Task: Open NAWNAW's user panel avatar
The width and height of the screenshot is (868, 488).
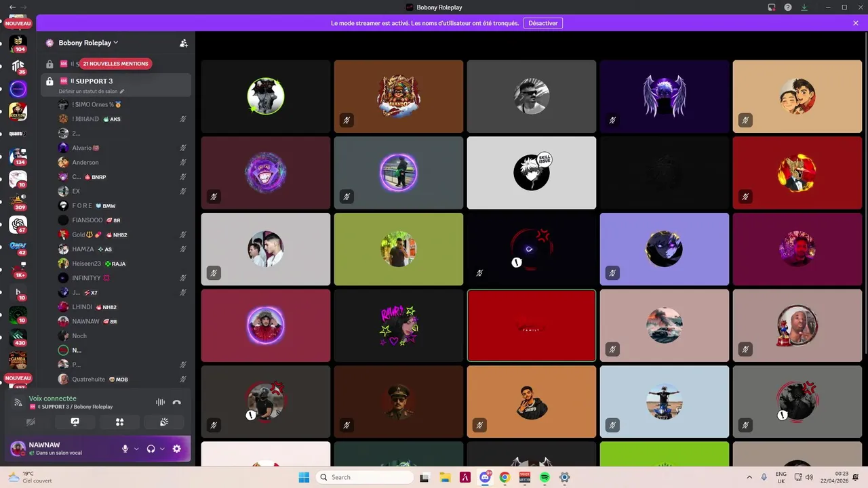Action: click(18, 449)
